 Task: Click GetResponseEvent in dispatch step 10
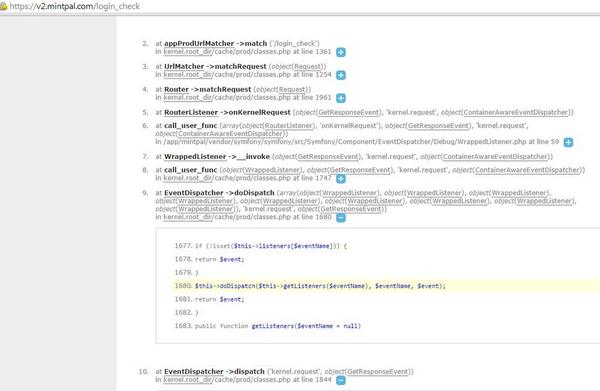(378, 371)
